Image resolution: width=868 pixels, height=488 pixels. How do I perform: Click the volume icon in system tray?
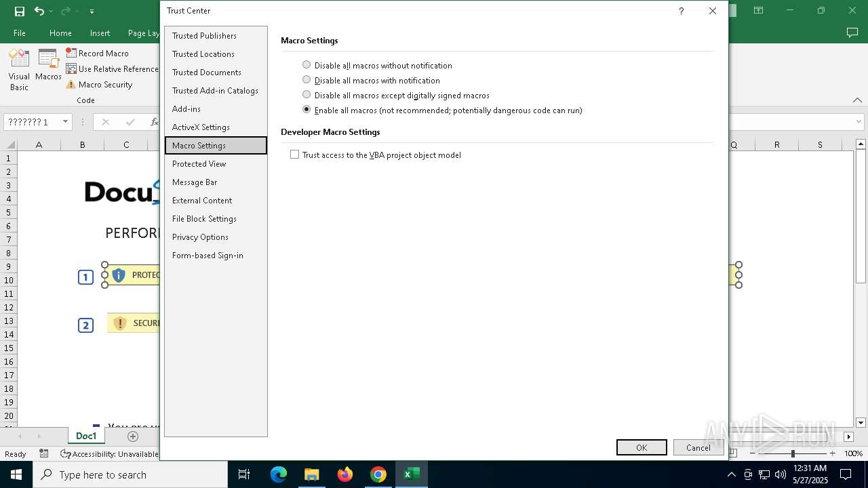(x=780, y=474)
